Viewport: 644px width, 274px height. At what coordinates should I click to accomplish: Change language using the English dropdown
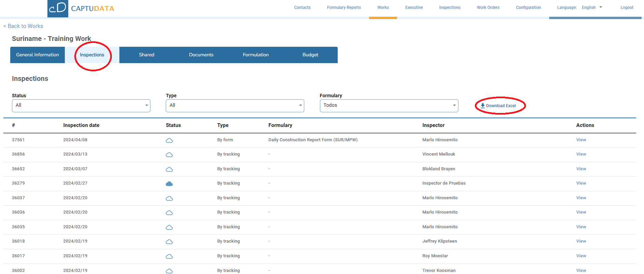[592, 8]
